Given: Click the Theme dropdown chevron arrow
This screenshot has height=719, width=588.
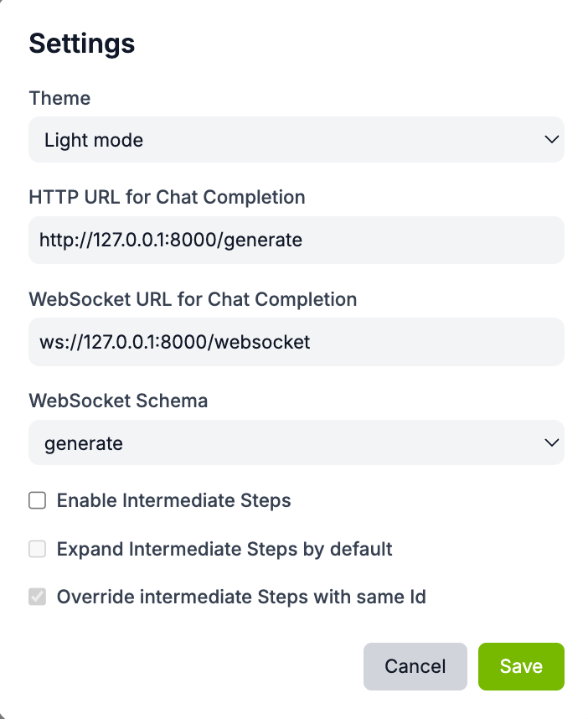Looking at the screenshot, I should pyautogui.click(x=551, y=139).
